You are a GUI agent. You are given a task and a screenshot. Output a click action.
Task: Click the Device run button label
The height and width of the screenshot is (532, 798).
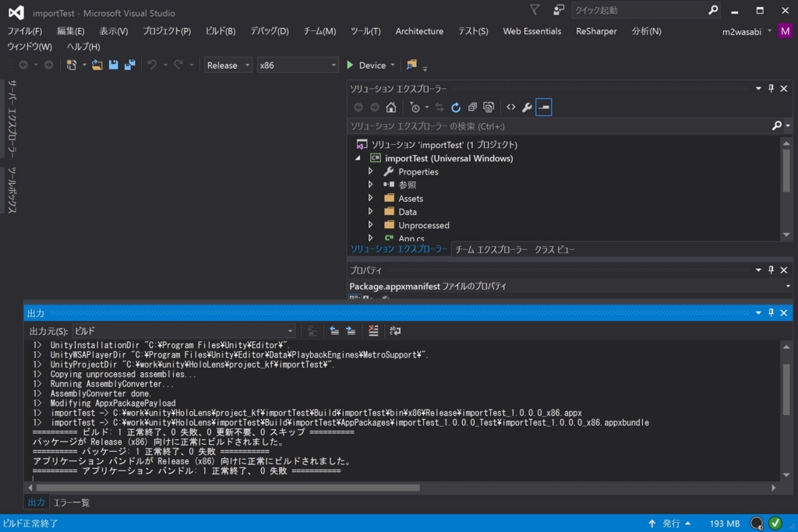click(372, 65)
